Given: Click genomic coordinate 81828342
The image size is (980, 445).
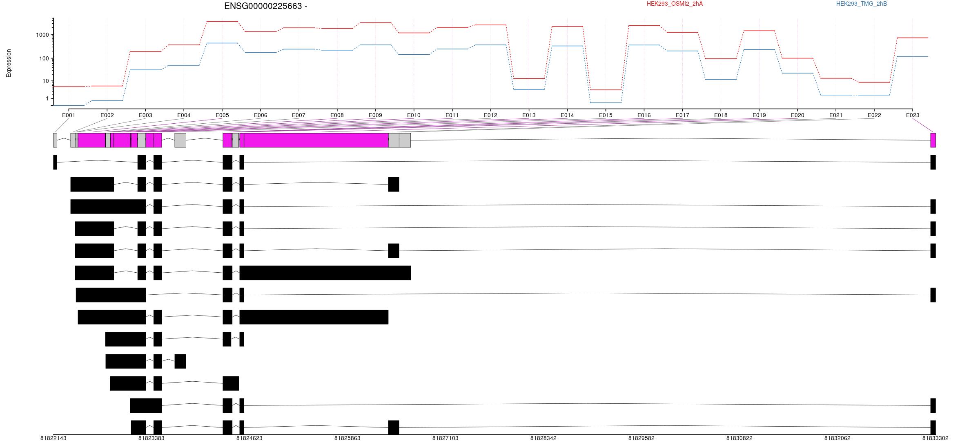Looking at the screenshot, I should pos(543,438).
